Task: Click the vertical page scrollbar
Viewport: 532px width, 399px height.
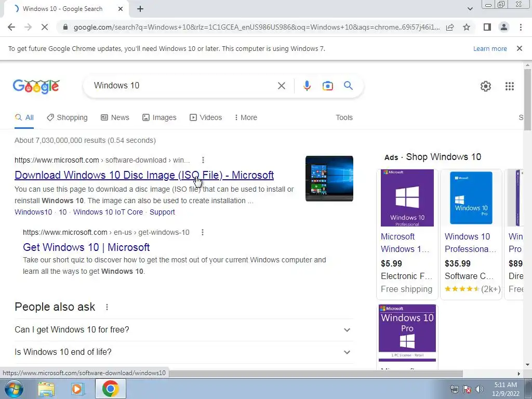Action: 527,99
